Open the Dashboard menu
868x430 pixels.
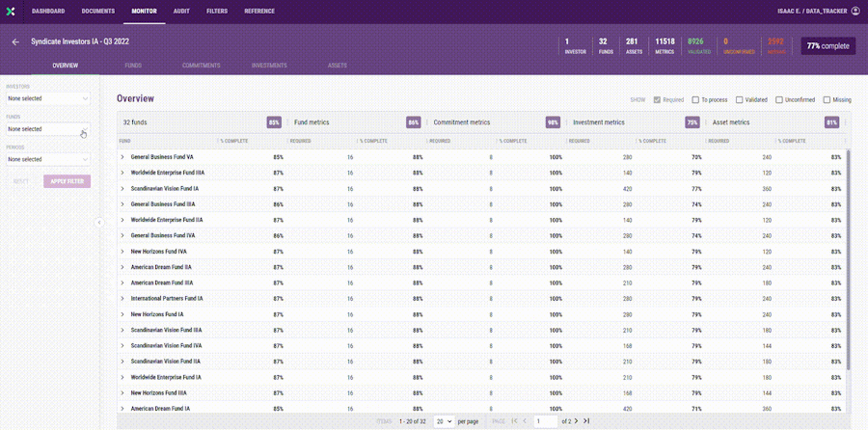(x=48, y=11)
